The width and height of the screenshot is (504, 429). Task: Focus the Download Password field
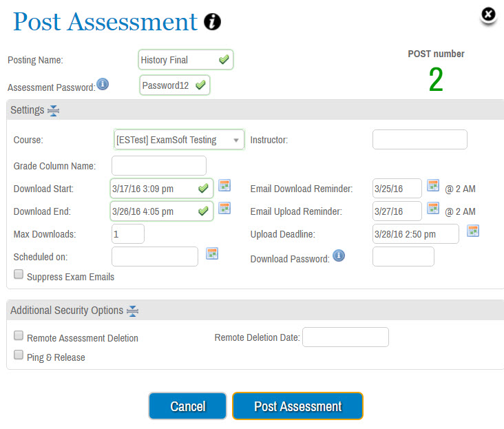tap(403, 256)
